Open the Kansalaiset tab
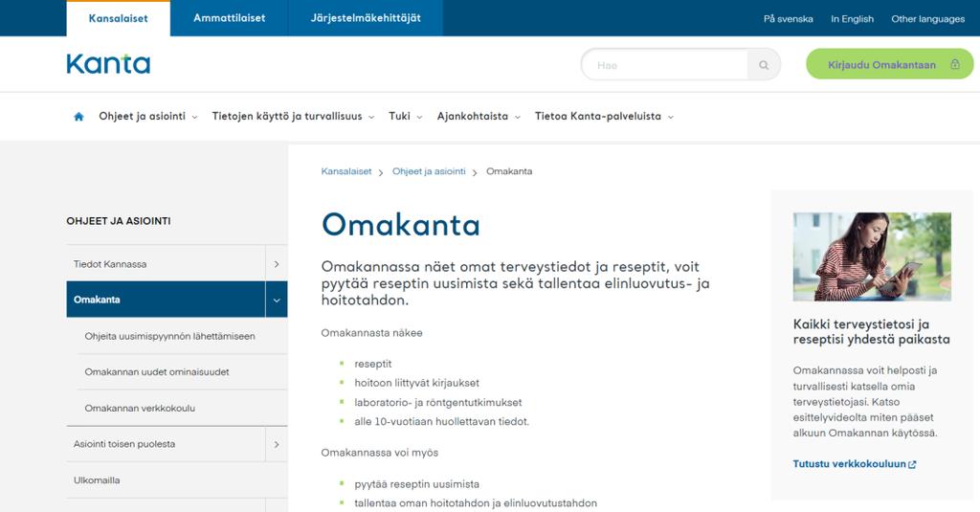The width and height of the screenshot is (980, 512). [x=118, y=18]
